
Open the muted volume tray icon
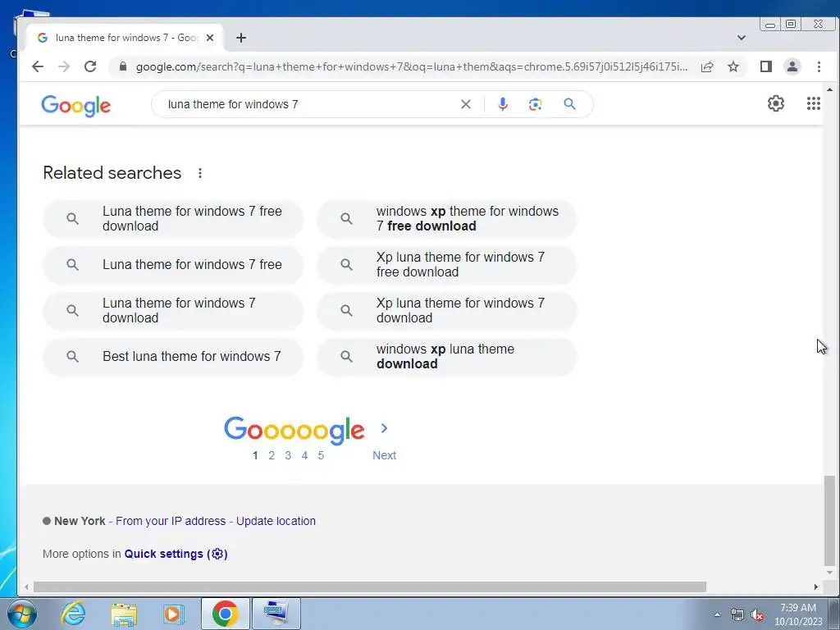(x=757, y=615)
